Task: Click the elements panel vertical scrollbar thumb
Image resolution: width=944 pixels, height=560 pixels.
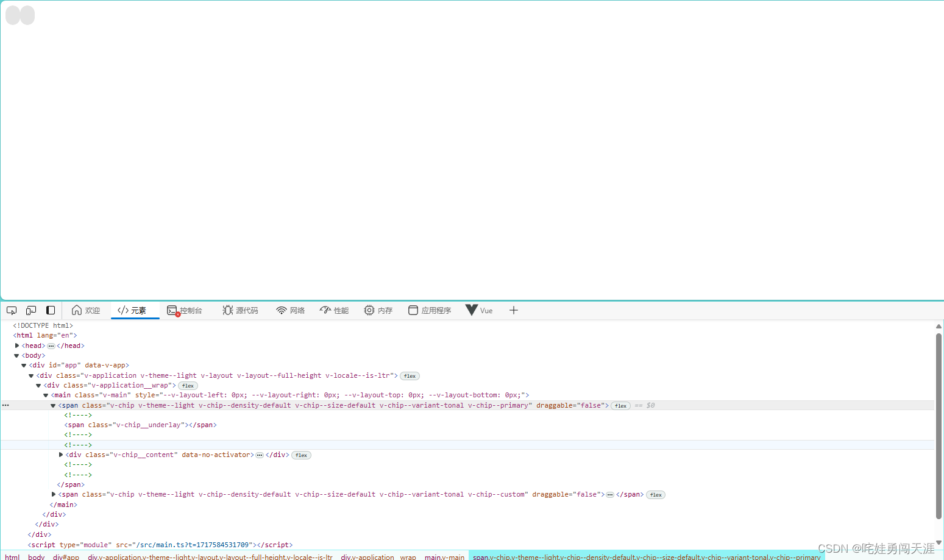Action: (x=939, y=426)
